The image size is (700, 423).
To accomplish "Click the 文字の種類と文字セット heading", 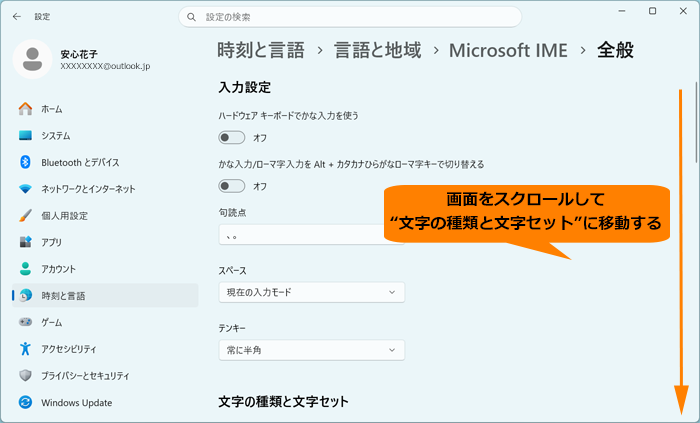I will tap(283, 402).
